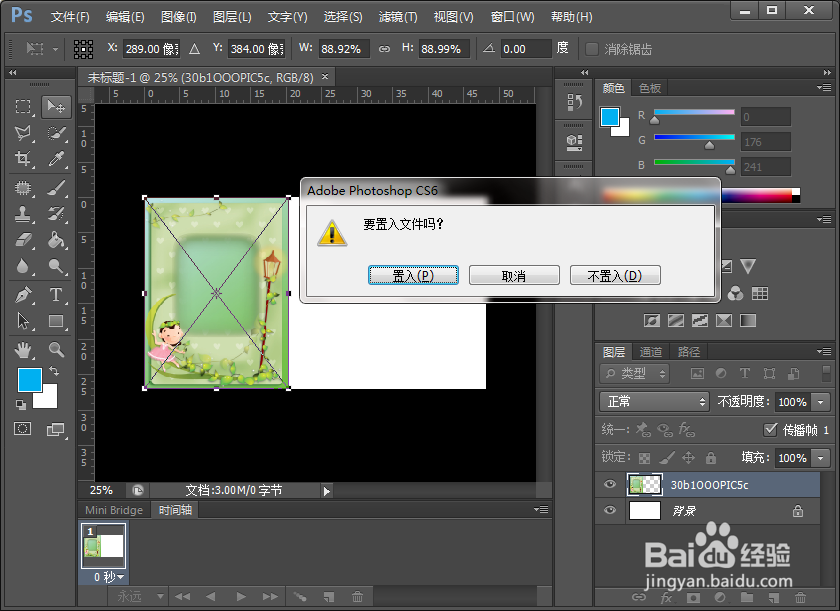Select the Move tool

click(56, 107)
